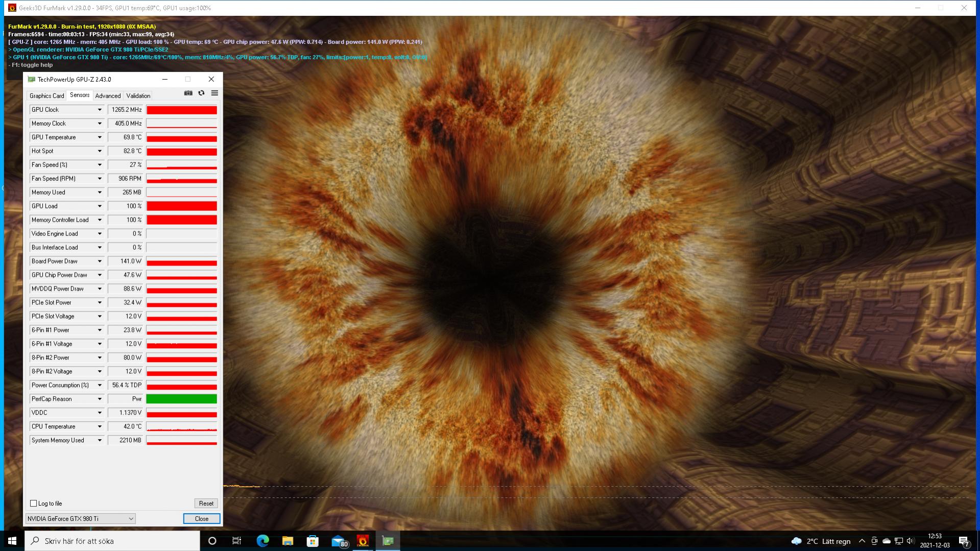This screenshot has width=980, height=551.
Task: Click the Reset button in GPU-Z
Action: coord(206,504)
